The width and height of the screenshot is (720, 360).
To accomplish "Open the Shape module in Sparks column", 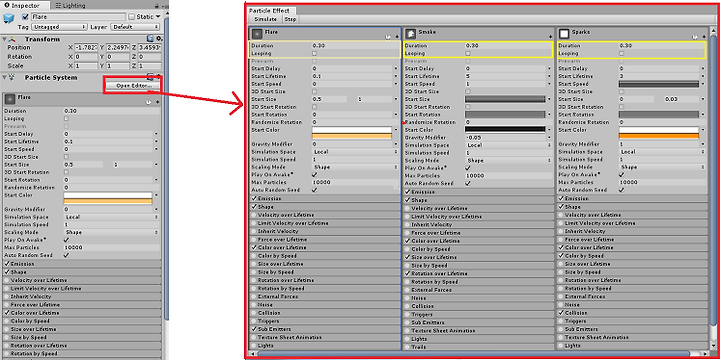I will click(632, 207).
